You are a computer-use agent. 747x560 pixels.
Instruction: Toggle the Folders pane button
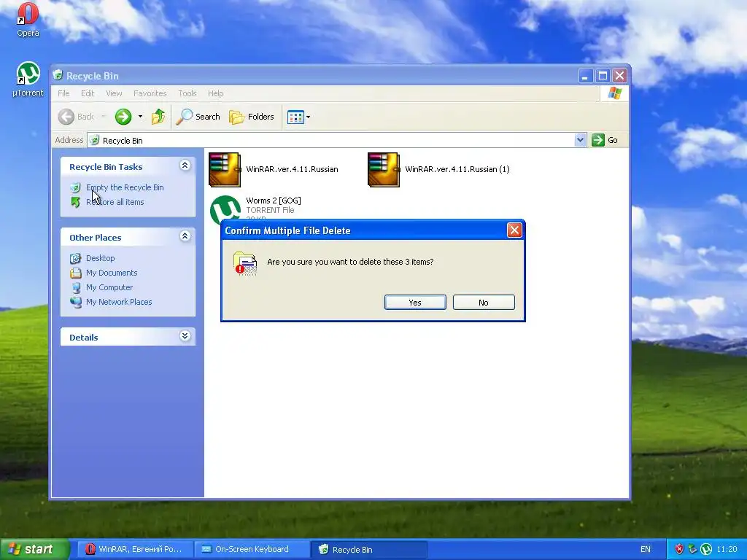pyautogui.click(x=252, y=117)
